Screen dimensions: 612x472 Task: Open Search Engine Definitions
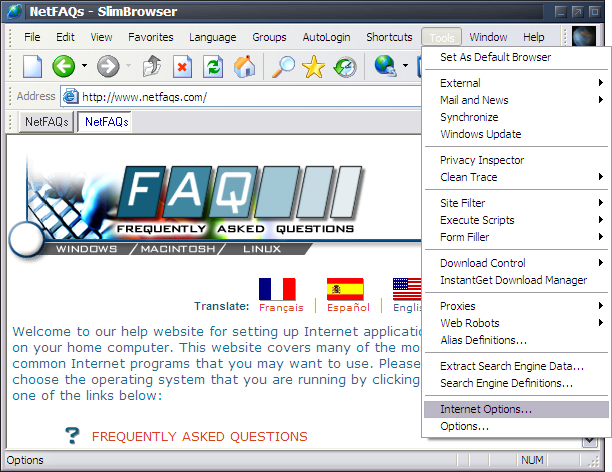coord(516,383)
